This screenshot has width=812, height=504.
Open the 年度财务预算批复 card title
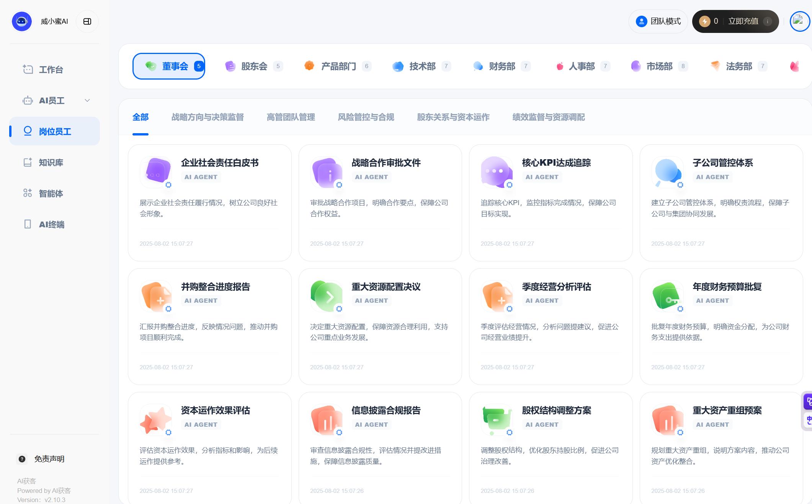coord(727,287)
